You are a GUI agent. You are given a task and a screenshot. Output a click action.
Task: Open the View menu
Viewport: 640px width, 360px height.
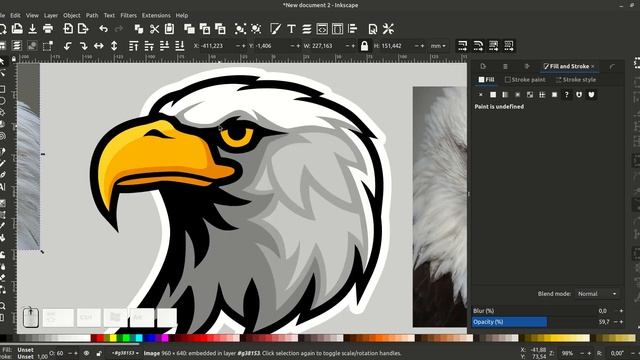(32, 16)
